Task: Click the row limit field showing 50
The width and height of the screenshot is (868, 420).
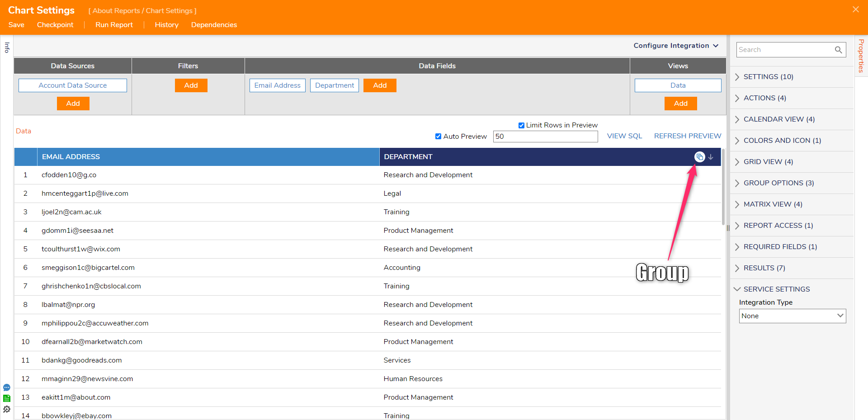Action: pos(545,137)
